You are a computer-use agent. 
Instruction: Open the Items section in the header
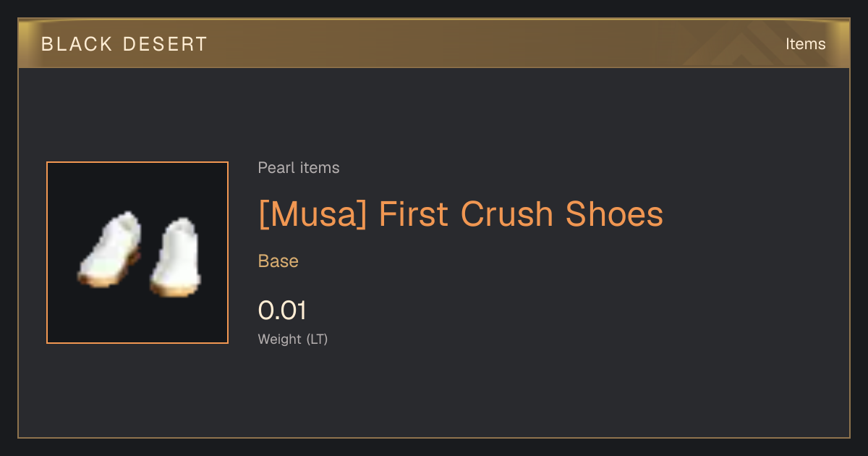click(805, 44)
